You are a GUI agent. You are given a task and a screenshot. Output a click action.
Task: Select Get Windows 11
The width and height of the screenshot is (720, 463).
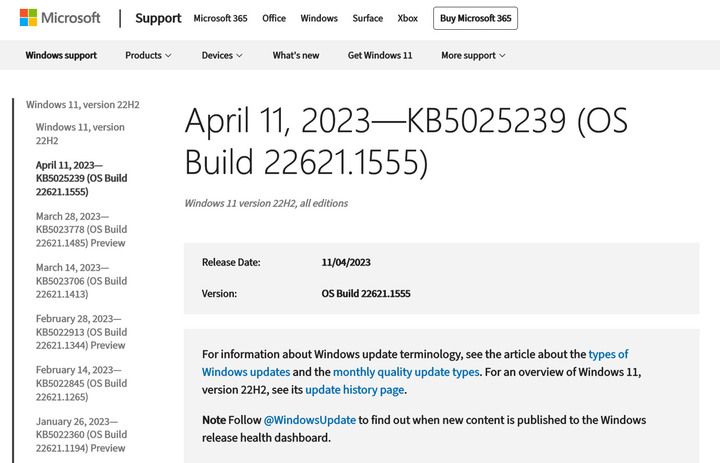tap(380, 55)
